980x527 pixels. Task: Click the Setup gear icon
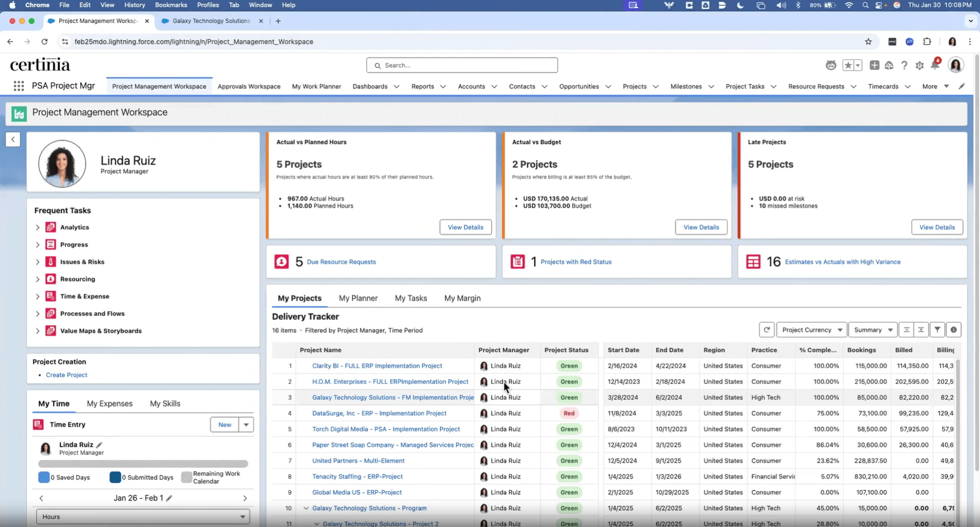point(920,65)
